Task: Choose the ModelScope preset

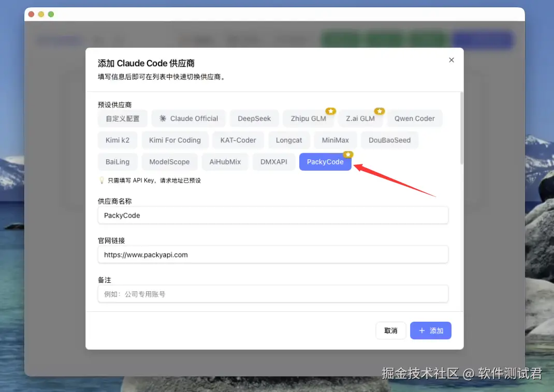Action: pyautogui.click(x=169, y=162)
